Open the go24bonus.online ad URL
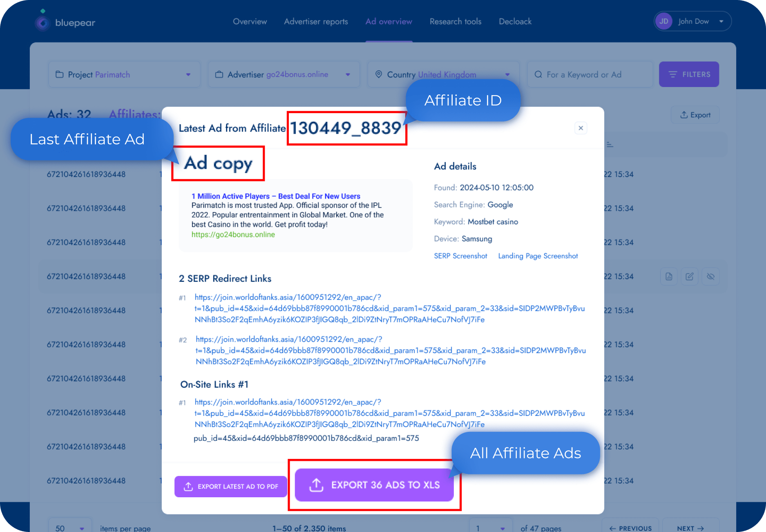The height and width of the screenshot is (532, 766). point(233,235)
